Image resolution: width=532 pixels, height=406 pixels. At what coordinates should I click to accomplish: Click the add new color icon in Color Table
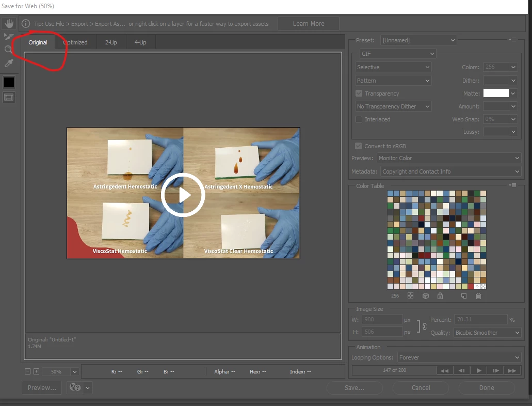(464, 296)
